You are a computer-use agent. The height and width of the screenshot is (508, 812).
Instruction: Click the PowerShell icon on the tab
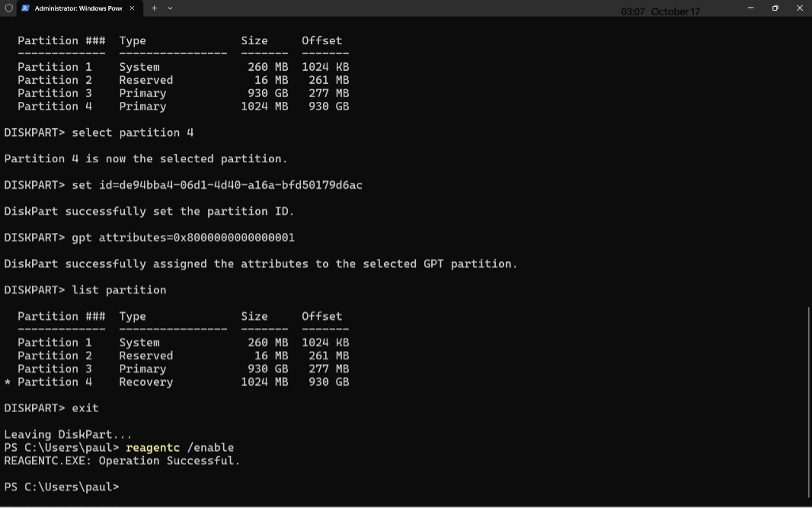click(x=26, y=8)
